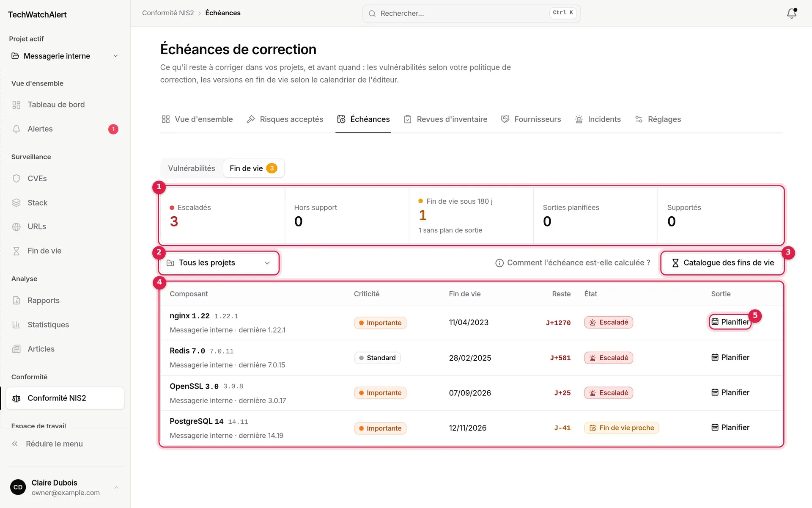
Task: Click the Réglages sliders icon
Action: [639, 119]
